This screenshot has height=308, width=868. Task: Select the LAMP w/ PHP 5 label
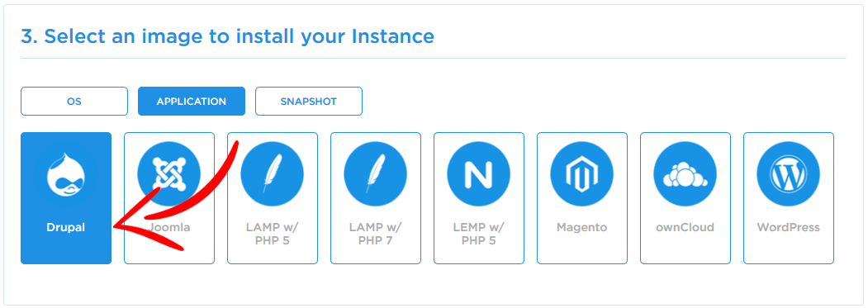(x=273, y=235)
